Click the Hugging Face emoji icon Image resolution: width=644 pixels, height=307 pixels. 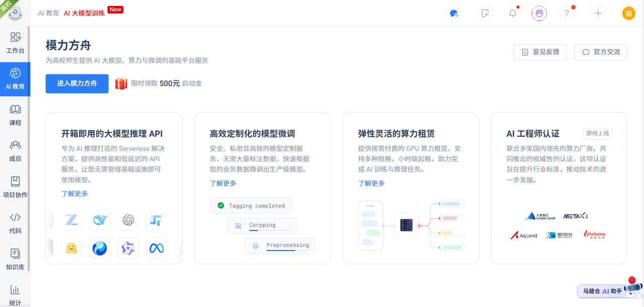(71, 248)
